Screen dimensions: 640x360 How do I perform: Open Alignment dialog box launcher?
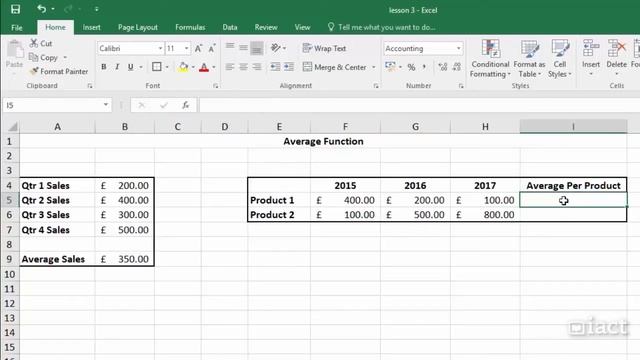[x=376, y=86]
